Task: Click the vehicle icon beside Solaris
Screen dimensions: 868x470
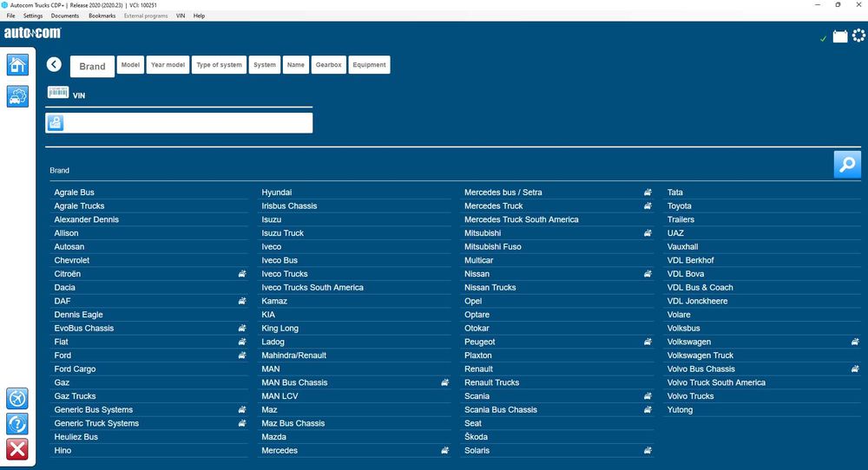Action: coord(648,450)
